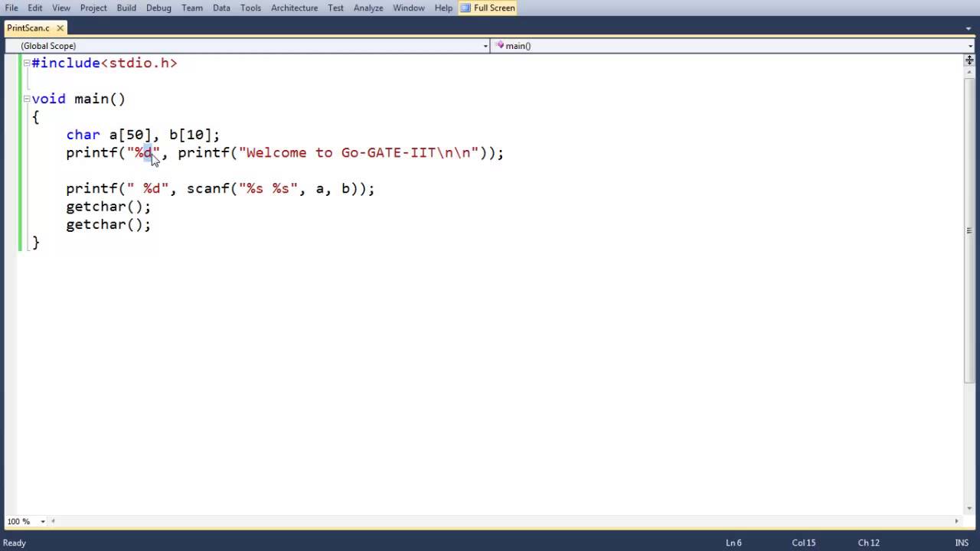Open the Edit menu

(35, 8)
